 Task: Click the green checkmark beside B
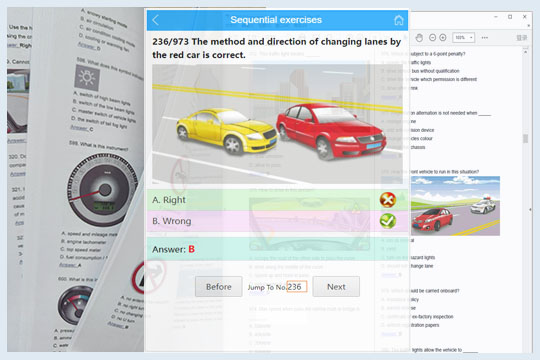tap(388, 221)
